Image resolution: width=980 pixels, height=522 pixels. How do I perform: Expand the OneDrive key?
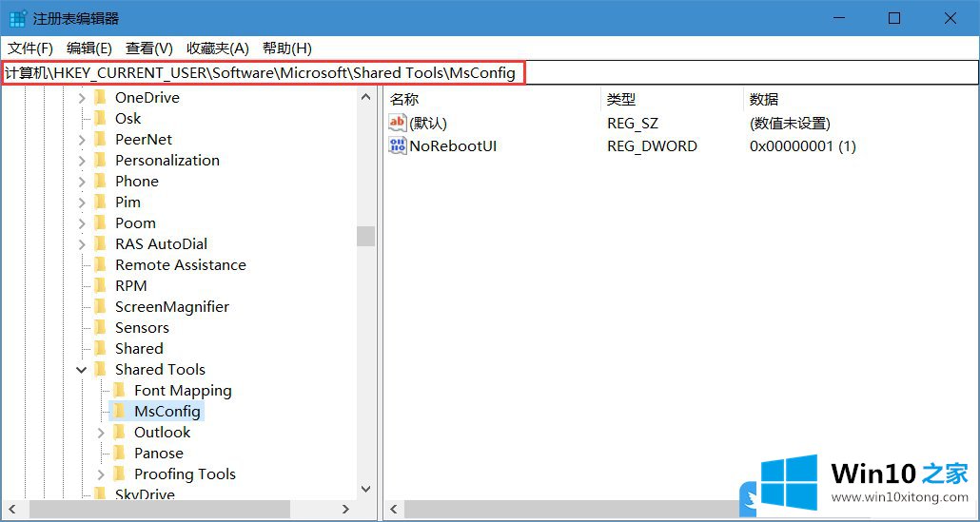point(82,98)
